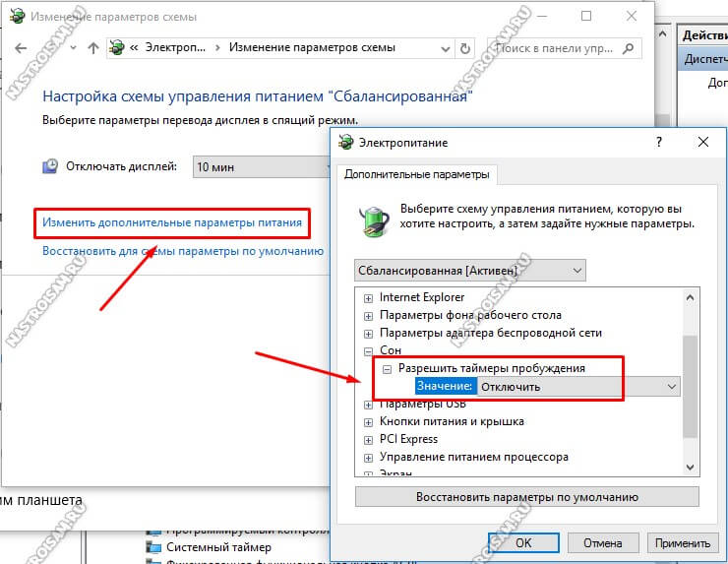Viewport: 728px width, 564px height.
Task: Click the power options icon in address bar
Action: click(x=117, y=47)
